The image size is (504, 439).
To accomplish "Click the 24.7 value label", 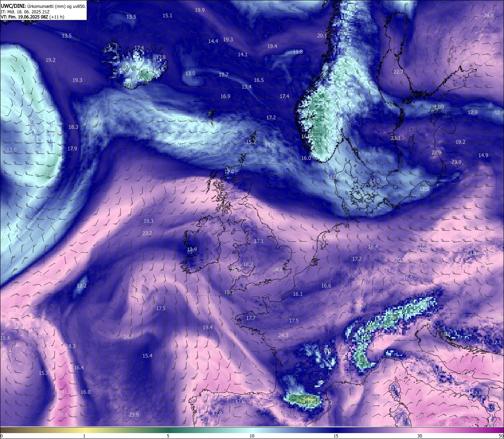I will [128, 337].
